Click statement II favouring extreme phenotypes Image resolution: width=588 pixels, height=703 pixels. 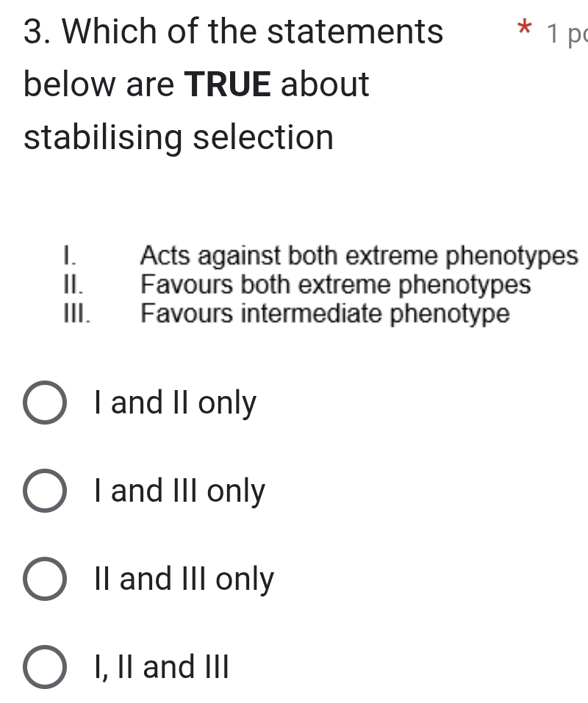coord(333,285)
